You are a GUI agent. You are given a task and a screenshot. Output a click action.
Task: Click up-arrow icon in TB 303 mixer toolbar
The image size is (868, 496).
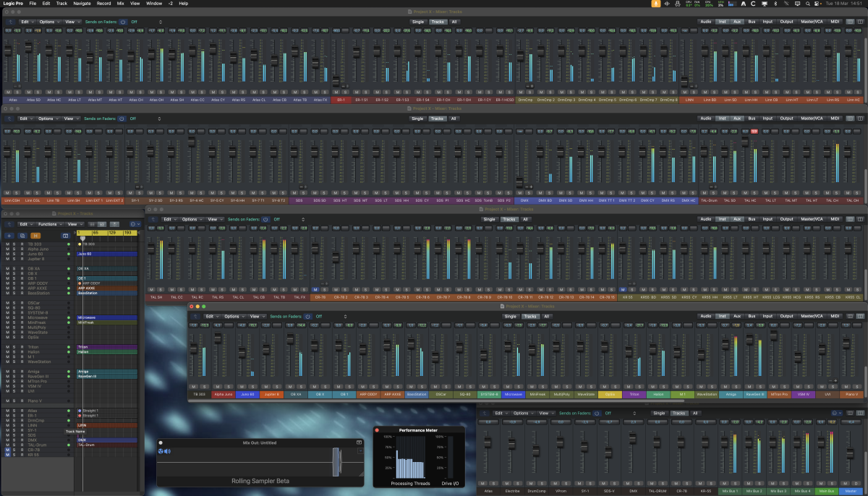coord(196,316)
